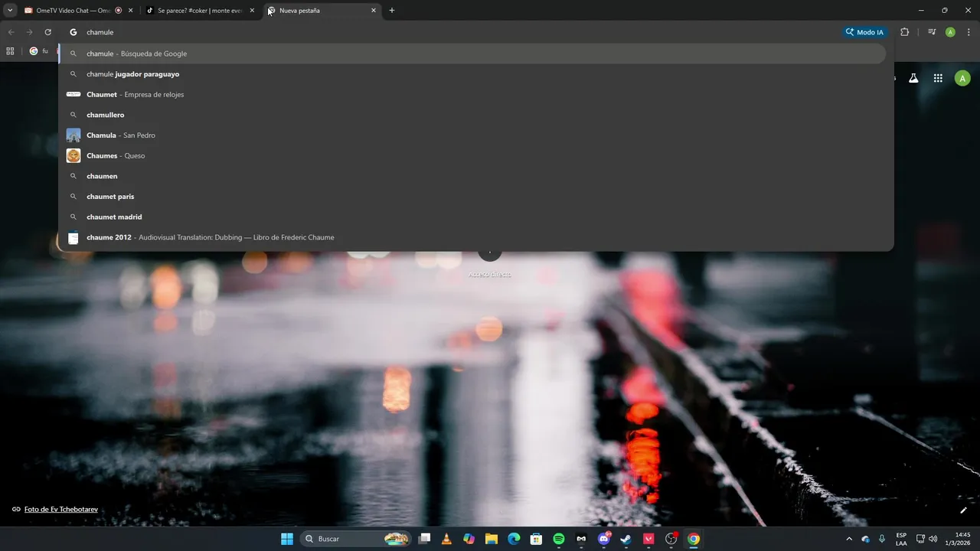Click the microphone tray icon

point(882,539)
